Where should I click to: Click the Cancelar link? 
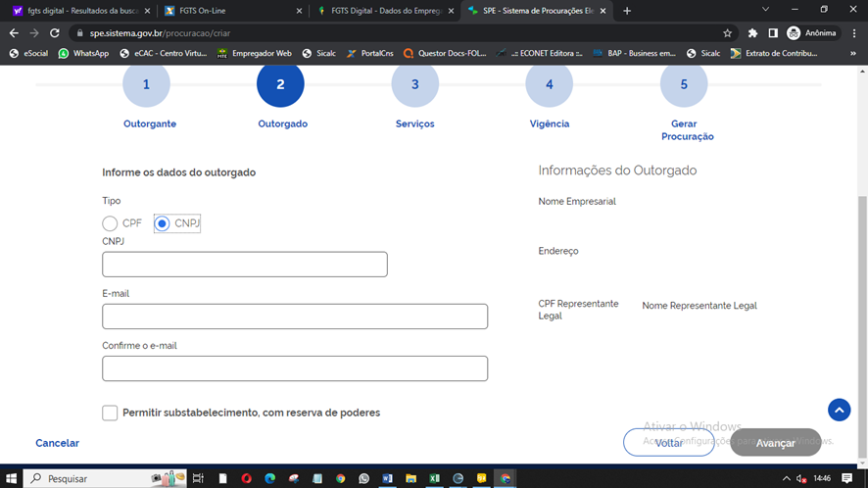(x=57, y=443)
